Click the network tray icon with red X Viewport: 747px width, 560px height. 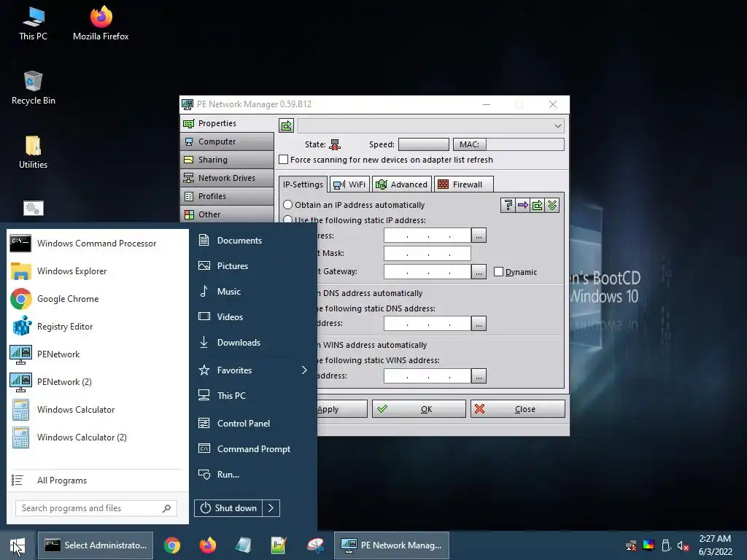631,545
